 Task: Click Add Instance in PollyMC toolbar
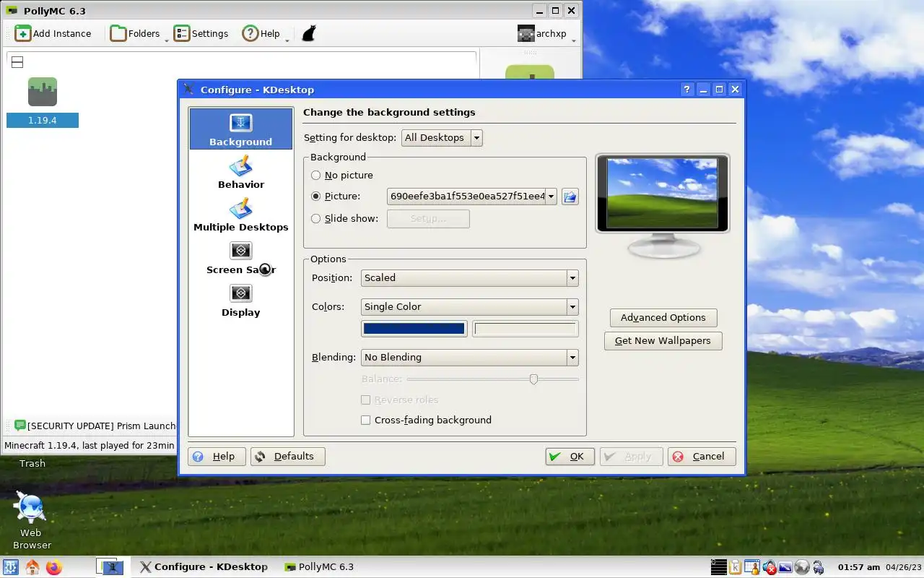point(54,33)
